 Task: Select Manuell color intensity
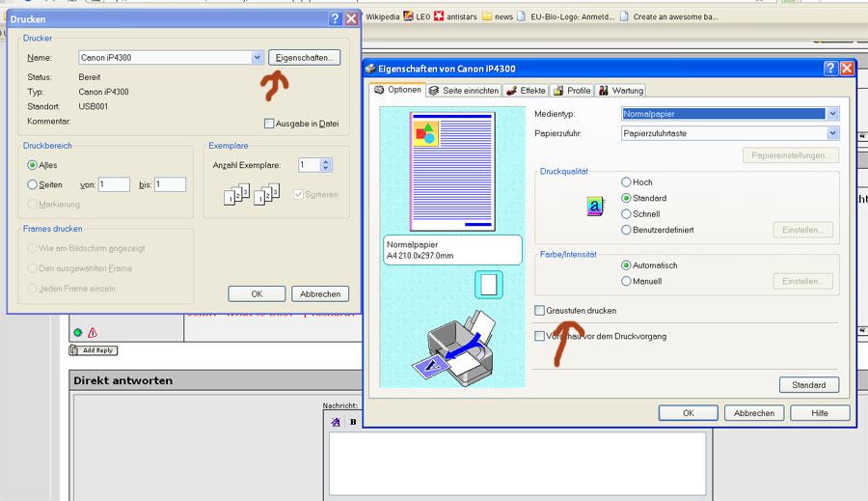[626, 281]
